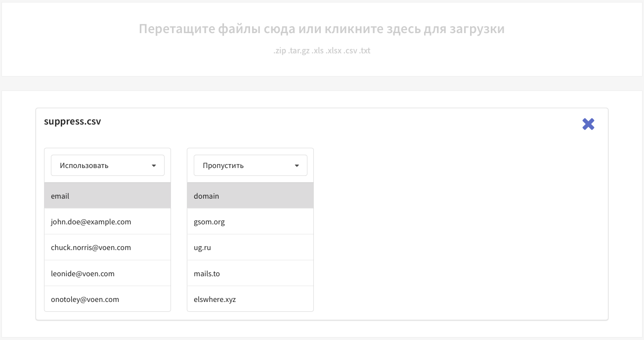
Task: Click the john.doe@example.com row
Action: 108,221
